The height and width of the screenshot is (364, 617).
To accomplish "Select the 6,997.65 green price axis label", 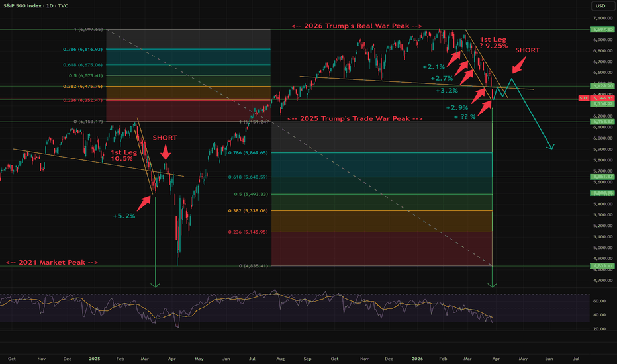I will click(600, 30).
